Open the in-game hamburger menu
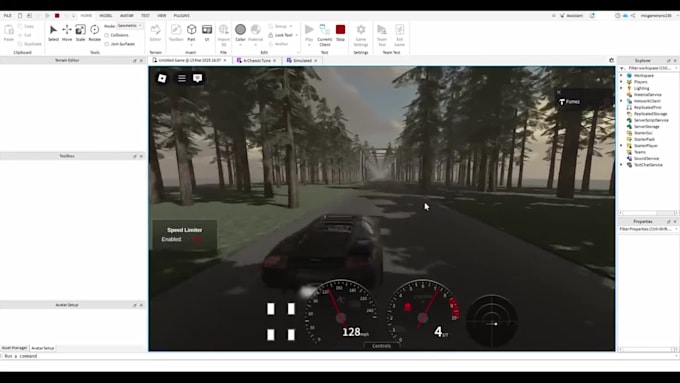Screen dimensions: 680x383 point(182,78)
